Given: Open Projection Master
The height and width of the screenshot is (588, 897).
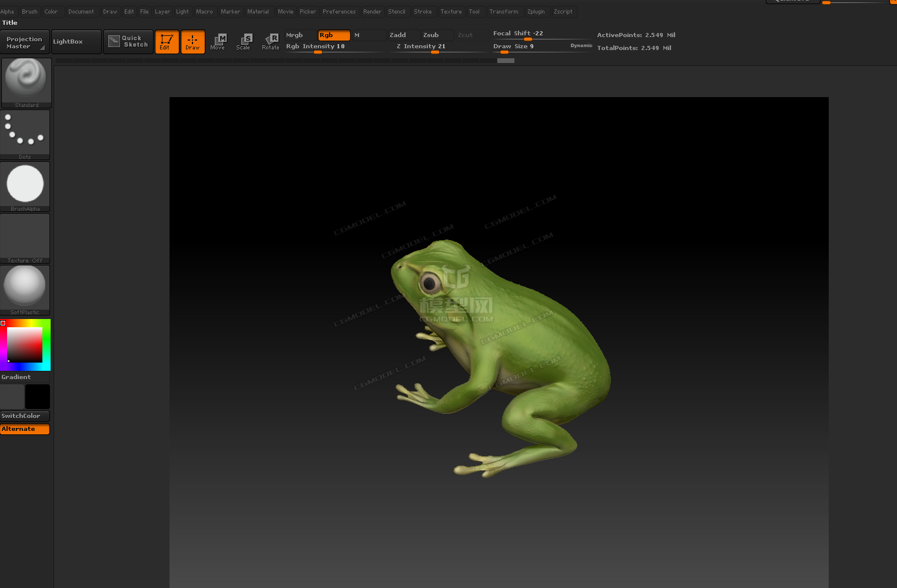Looking at the screenshot, I should click(25, 42).
